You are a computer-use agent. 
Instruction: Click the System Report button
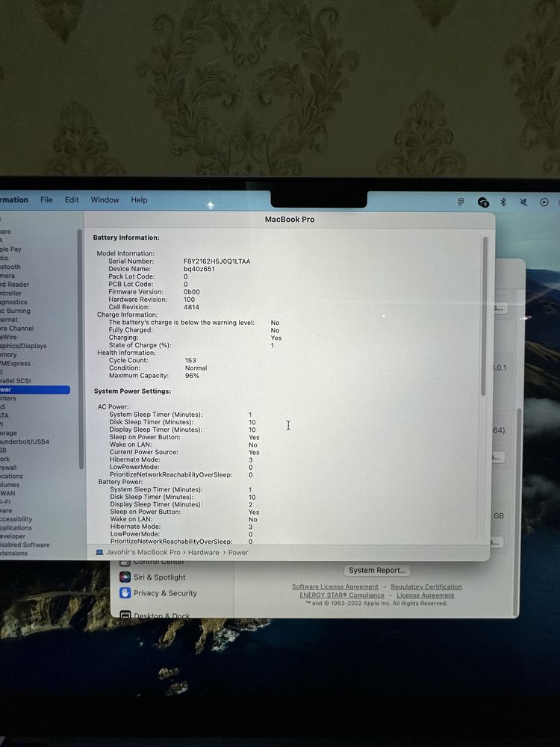click(x=376, y=570)
